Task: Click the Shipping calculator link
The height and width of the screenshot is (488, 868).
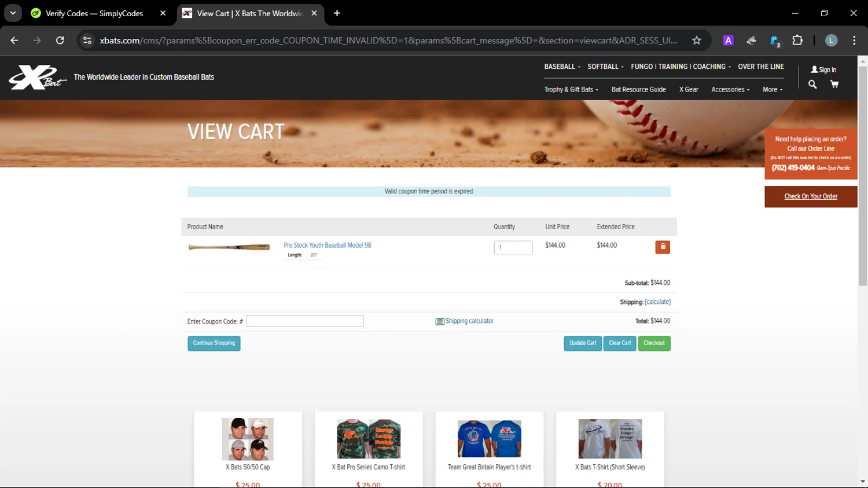Action: [x=465, y=321]
